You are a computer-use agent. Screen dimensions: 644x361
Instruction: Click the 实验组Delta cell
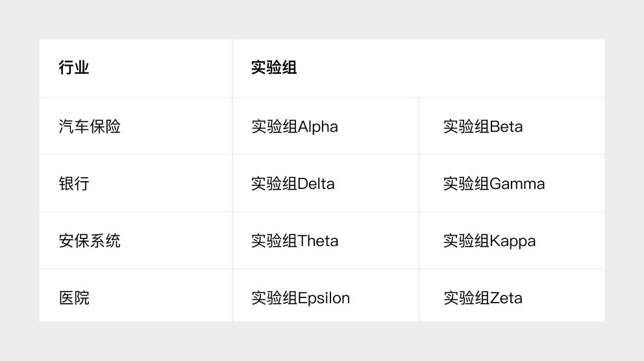(326, 183)
